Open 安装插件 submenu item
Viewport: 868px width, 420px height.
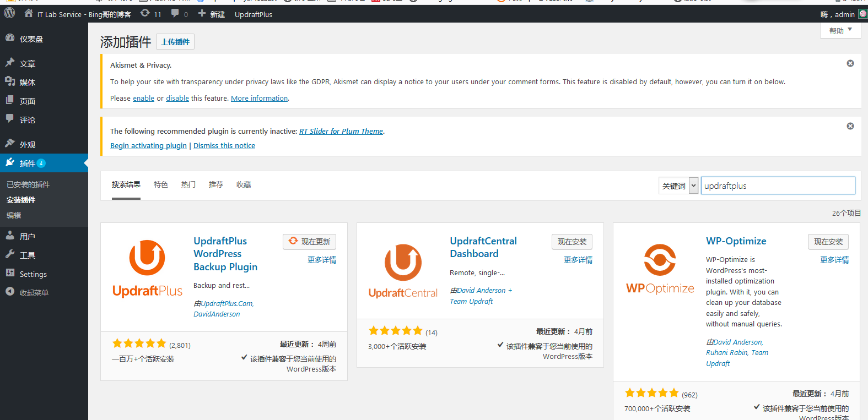point(21,200)
